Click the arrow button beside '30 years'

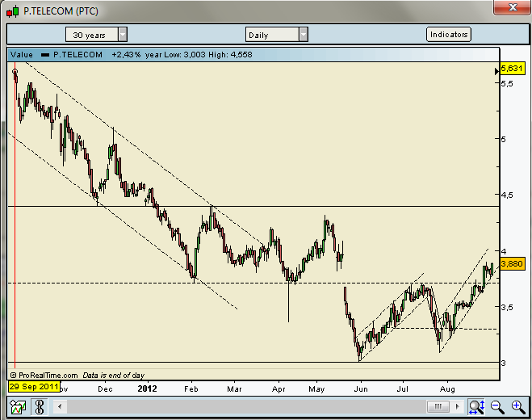[123, 35]
